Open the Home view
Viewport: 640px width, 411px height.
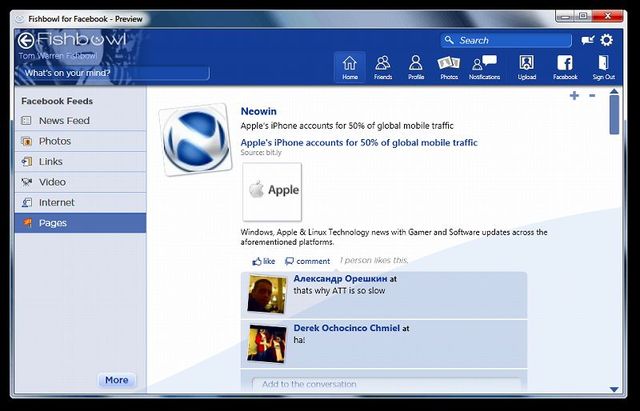[x=350, y=68]
